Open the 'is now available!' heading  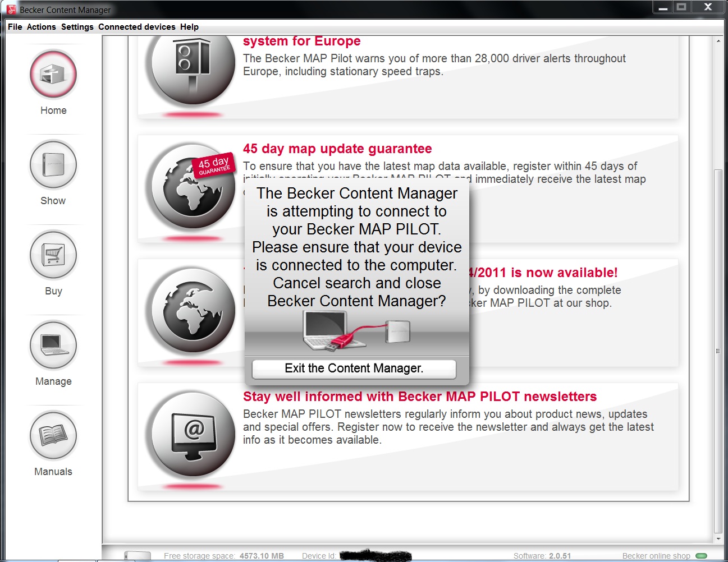[x=543, y=273]
